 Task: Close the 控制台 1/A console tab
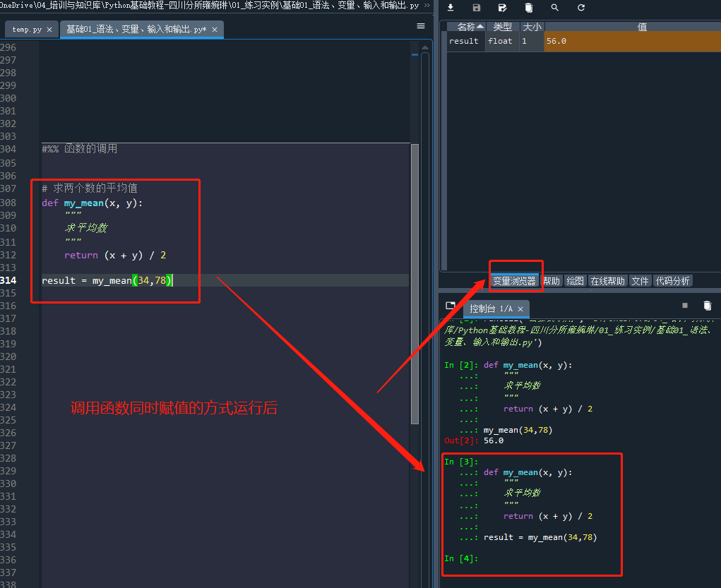[x=520, y=309]
